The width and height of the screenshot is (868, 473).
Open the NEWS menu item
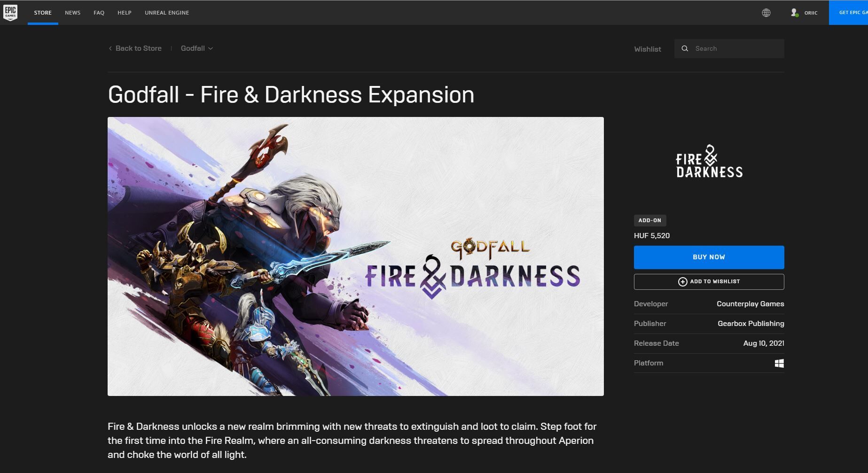(72, 13)
